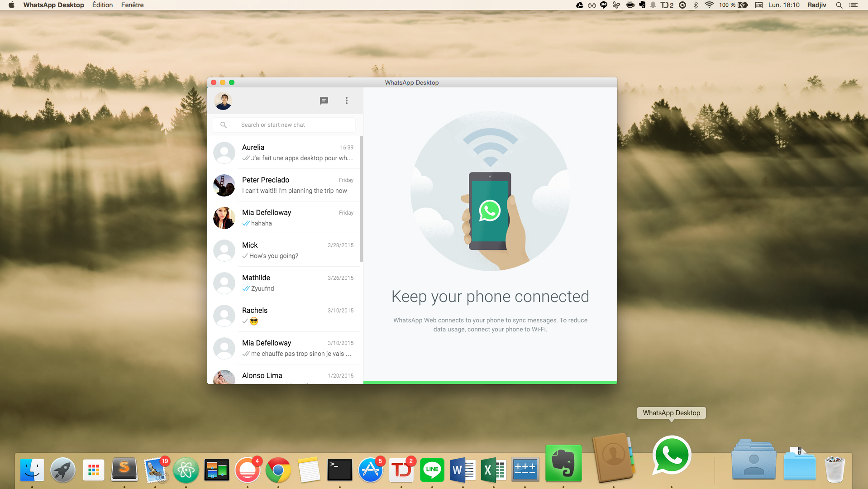This screenshot has width=868, height=489.
Task: Open the three-dot options menu in WhatsApp
Action: (346, 101)
